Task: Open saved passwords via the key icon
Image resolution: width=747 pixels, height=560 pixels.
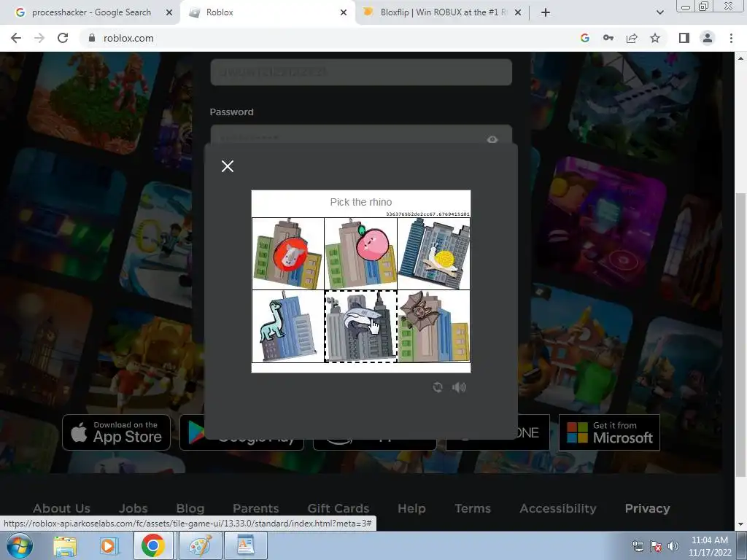Action: [608, 38]
